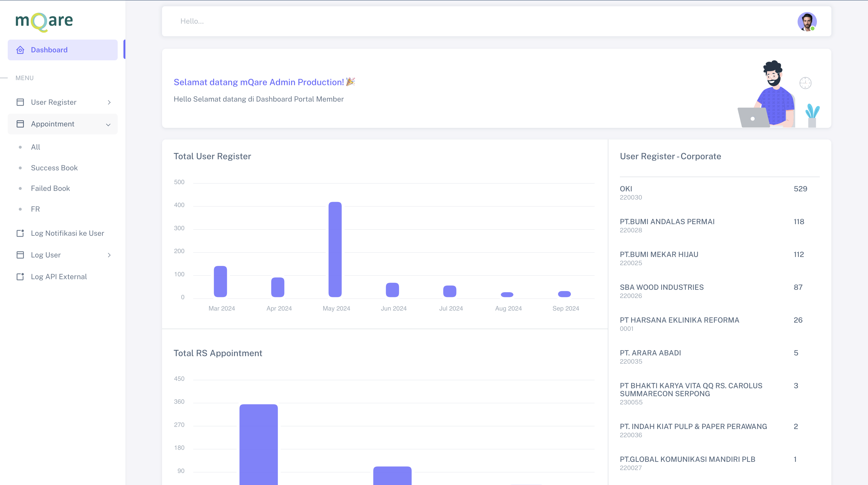
Task: Click the Dashboard home icon
Action: tap(20, 50)
